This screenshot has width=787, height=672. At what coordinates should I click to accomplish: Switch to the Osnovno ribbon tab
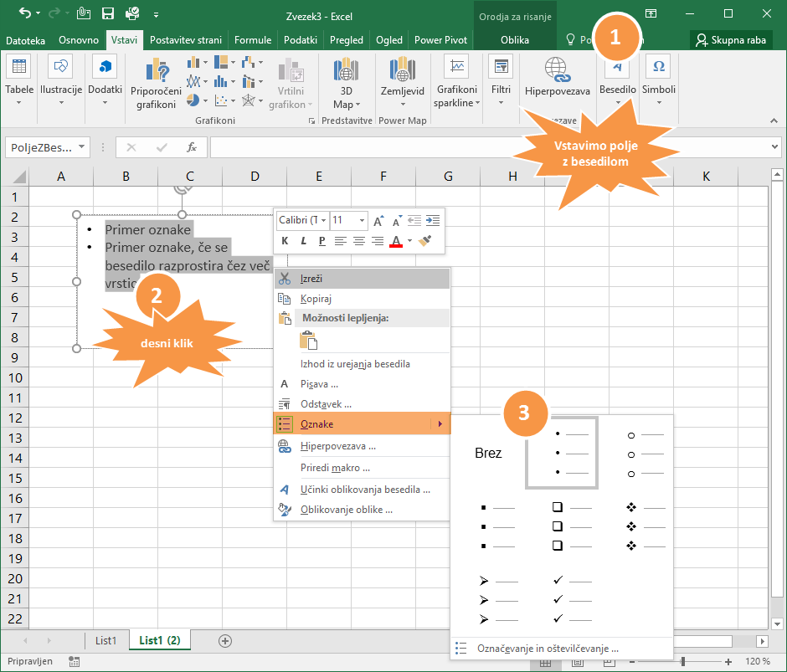79,40
